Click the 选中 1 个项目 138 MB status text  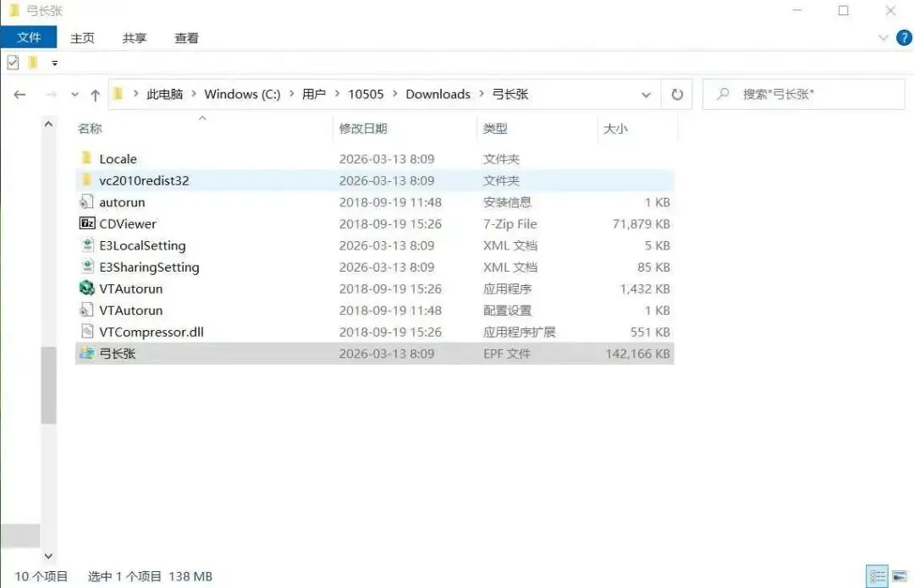point(150,576)
